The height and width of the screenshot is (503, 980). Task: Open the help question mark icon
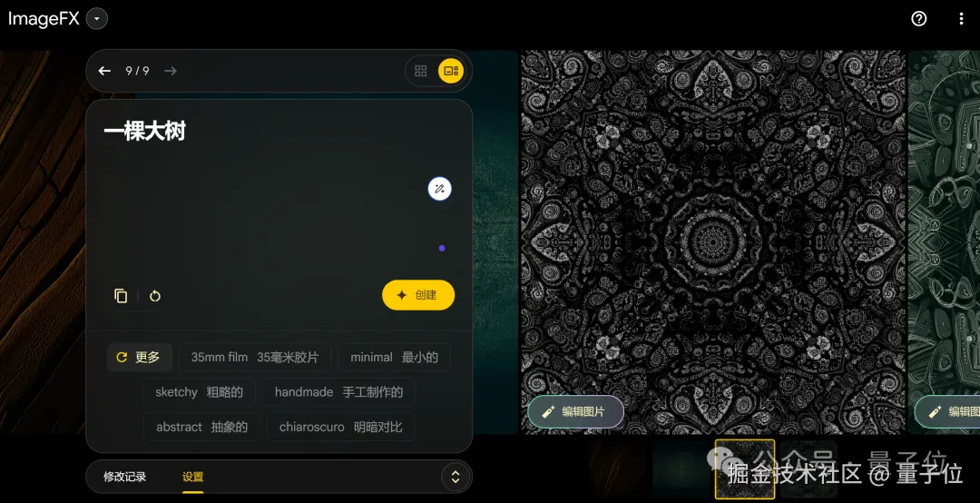coord(918,19)
